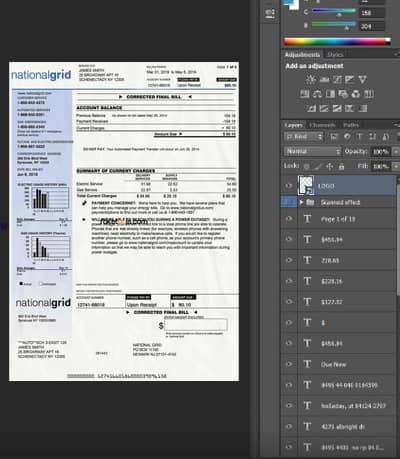The image size is (400, 459).
Task: Click the lock transparent pixels icon
Action: [x=306, y=166]
